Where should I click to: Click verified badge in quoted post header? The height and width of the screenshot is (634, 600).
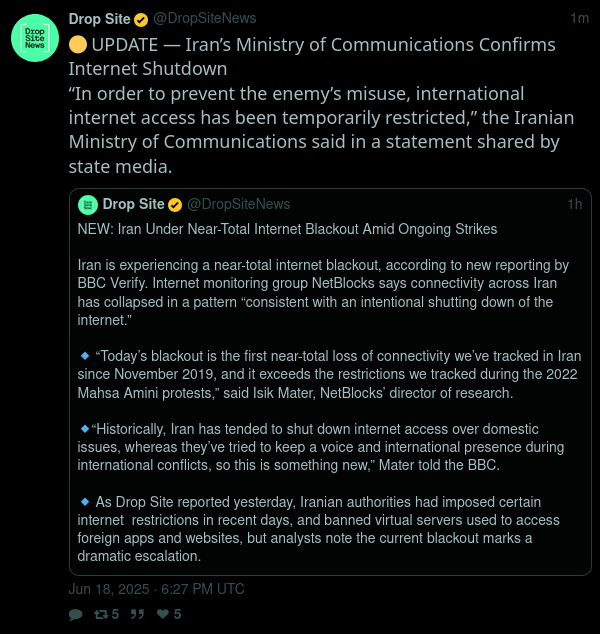coord(175,205)
